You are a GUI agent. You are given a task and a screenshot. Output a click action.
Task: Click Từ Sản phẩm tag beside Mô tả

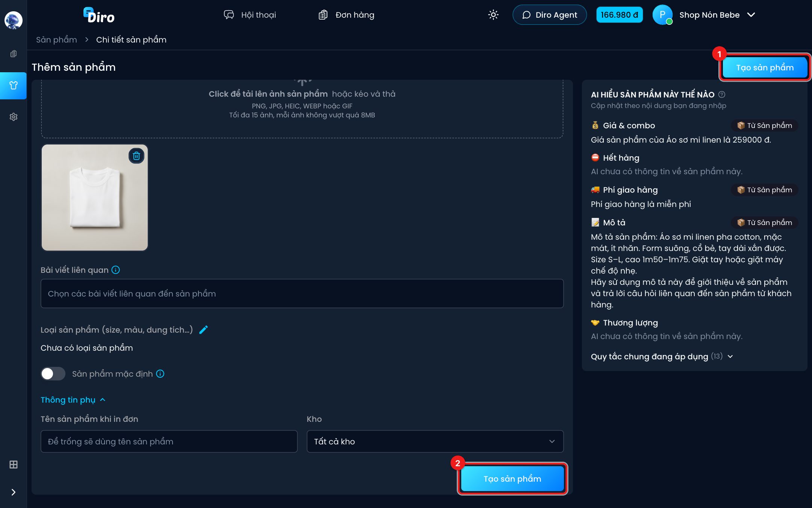[x=765, y=222]
